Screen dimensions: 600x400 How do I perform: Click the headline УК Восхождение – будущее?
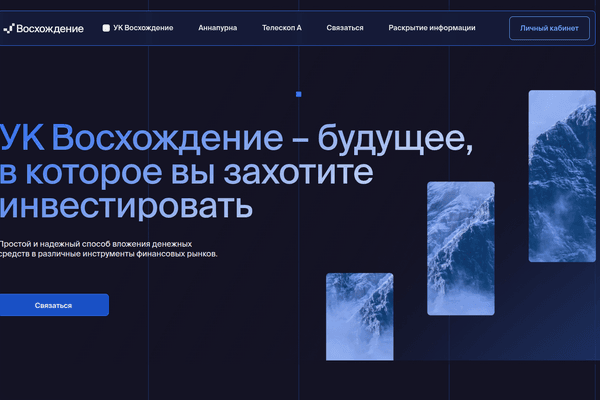(x=236, y=139)
